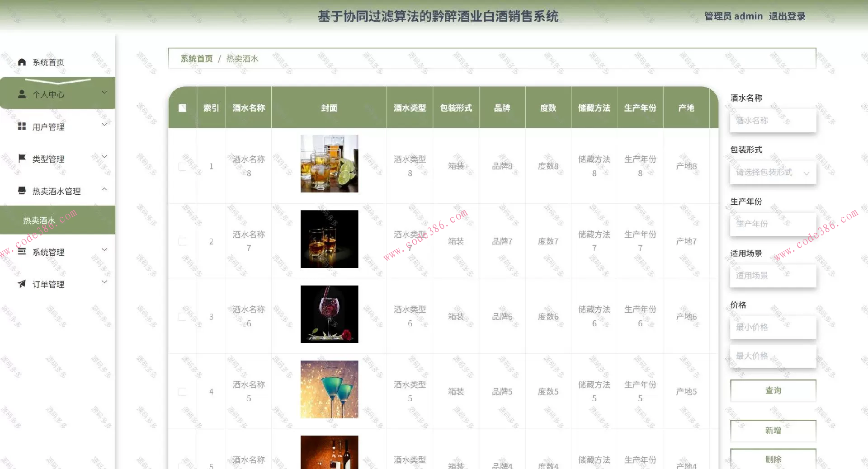
Task: Click the 酒水名称 search input field
Action: pyautogui.click(x=773, y=120)
